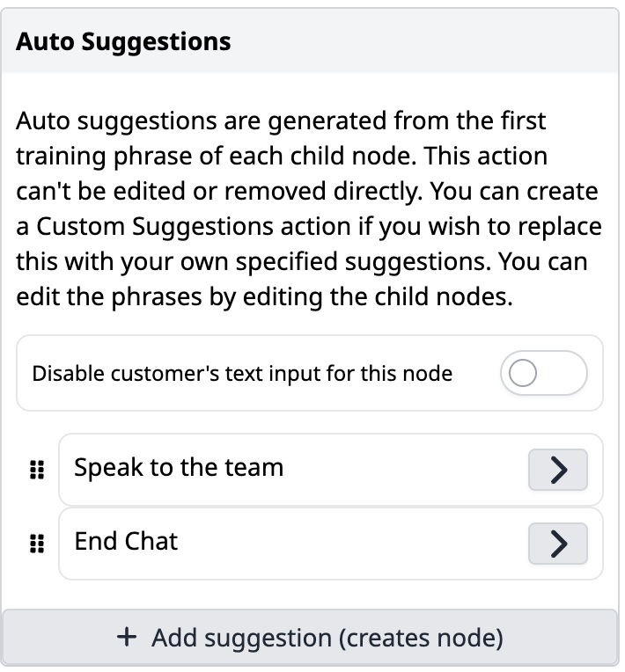
Task: Open End Chat node using its chevron
Action: [x=557, y=545]
